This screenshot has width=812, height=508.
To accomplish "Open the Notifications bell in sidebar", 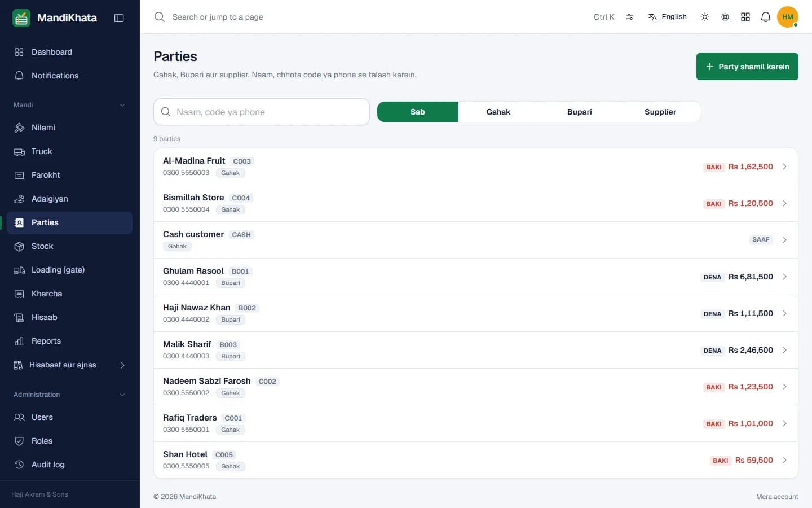I will (19, 76).
